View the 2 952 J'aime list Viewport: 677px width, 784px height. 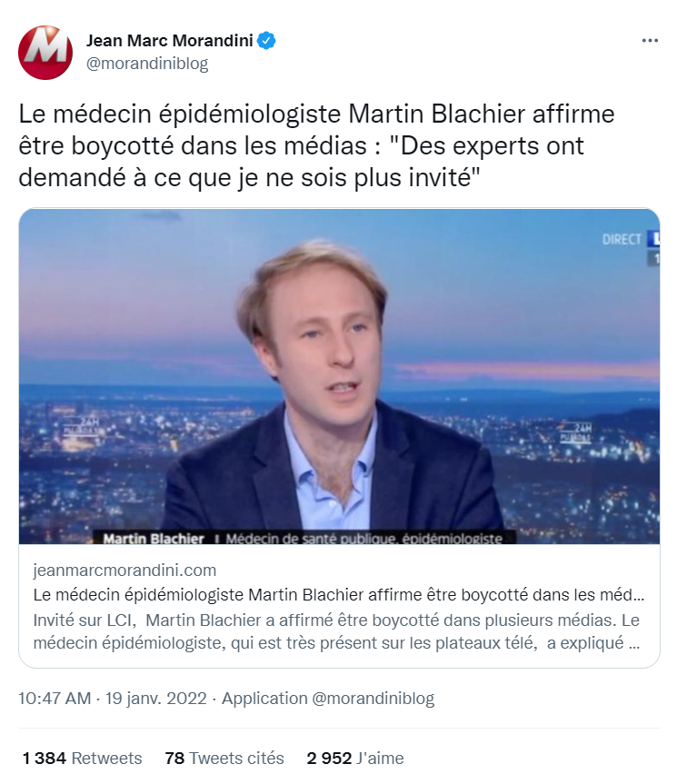(355, 758)
